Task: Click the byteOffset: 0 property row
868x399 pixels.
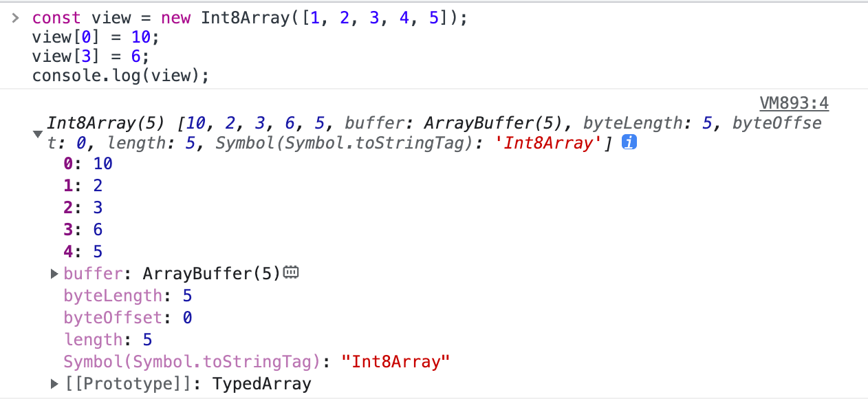Action: tap(128, 318)
